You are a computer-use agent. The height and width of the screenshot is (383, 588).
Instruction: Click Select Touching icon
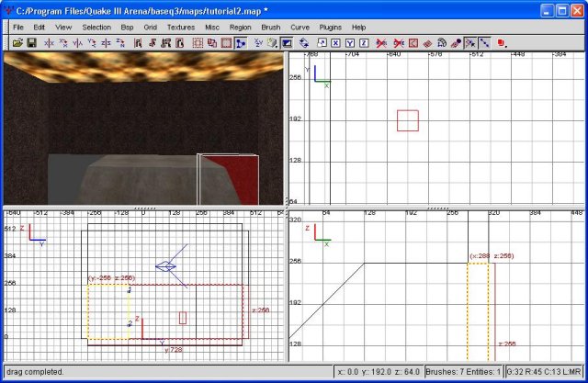[x=152, y=43]
